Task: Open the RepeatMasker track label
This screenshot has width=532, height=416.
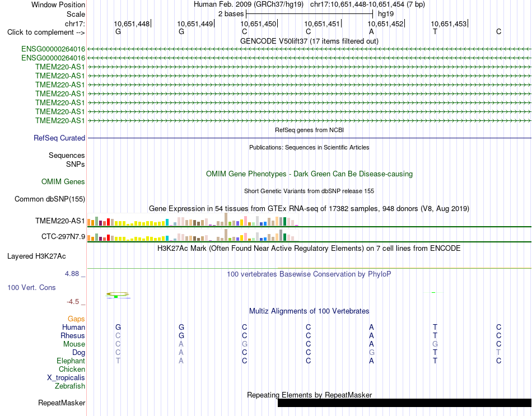Action: [62, 403]
